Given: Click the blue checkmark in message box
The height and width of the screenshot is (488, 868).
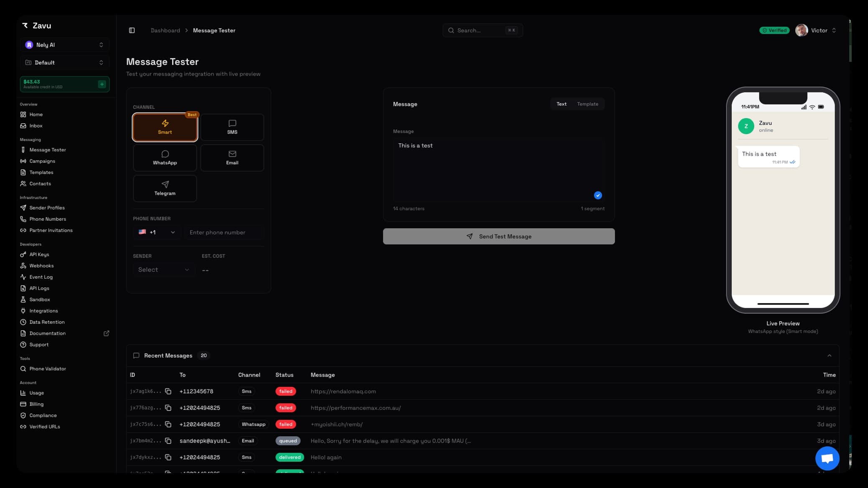Looking at the screenshot, I should [x=597, y=195].
